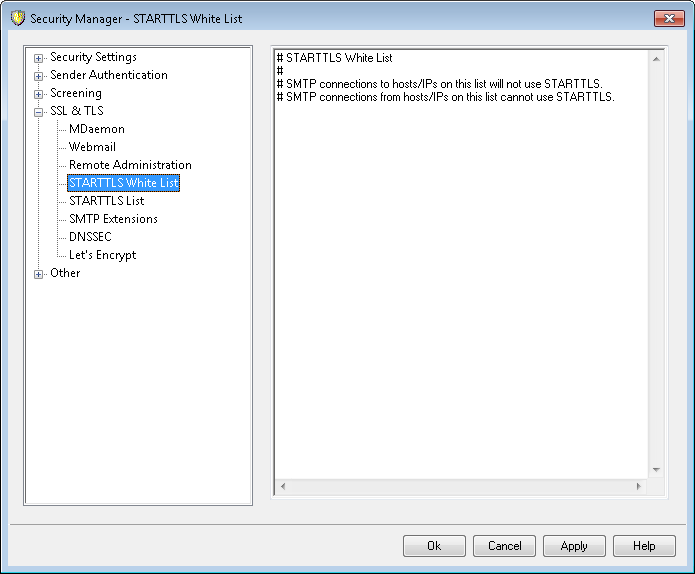Expand the Screening tree node
The image size is (695, 574).
[x=39, y=94]
